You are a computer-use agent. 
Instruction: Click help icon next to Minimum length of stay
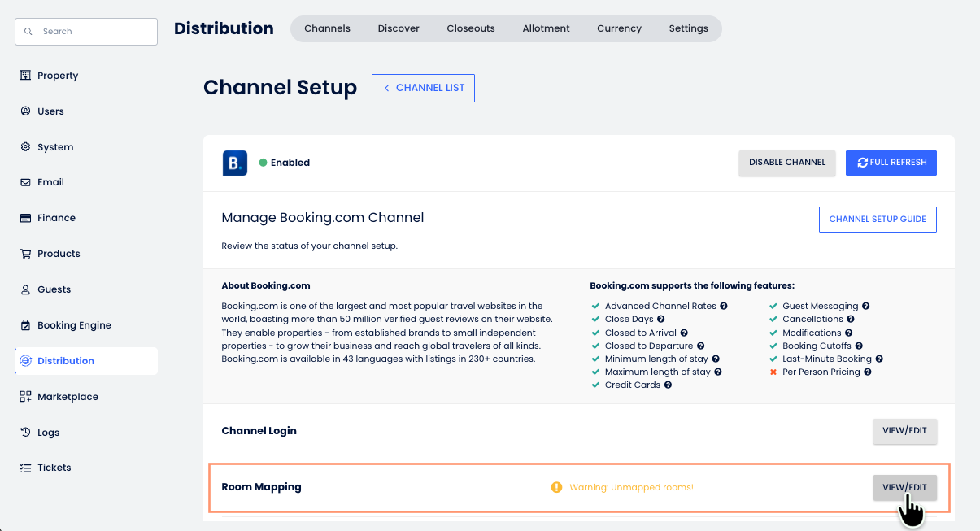(716, 359)
